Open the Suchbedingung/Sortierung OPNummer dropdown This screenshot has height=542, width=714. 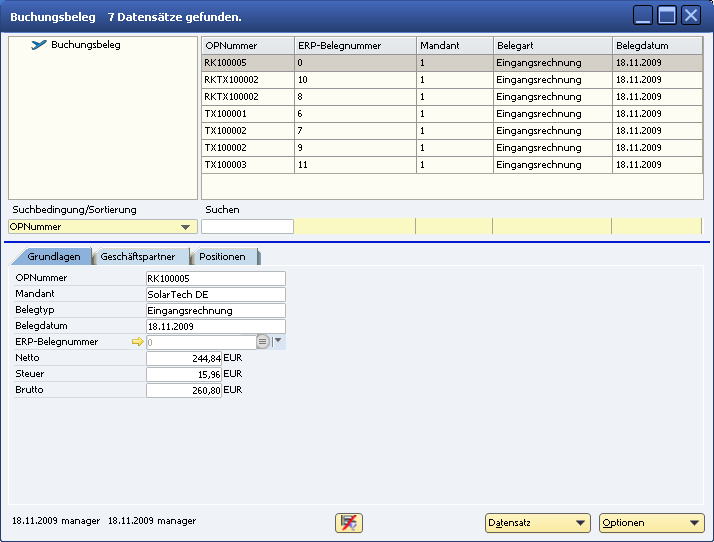click(184, 227)
